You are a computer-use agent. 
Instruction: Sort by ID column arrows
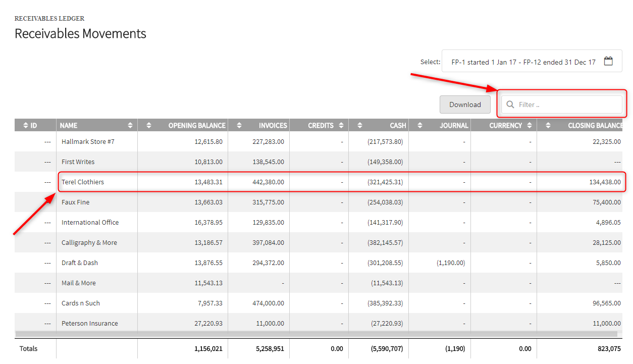tap(25, 125)
